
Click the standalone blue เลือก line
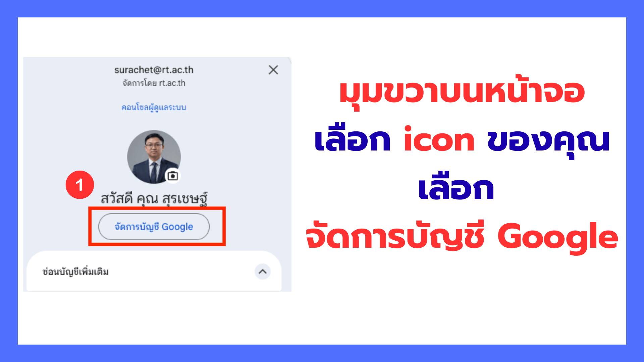click(456, 189)
